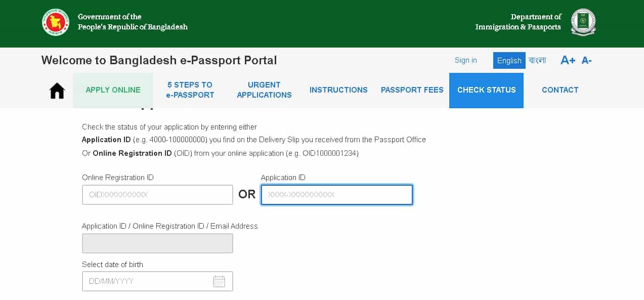Switch language to English
The width and height of the screenshot is (644, 300).
coord(509,61)
